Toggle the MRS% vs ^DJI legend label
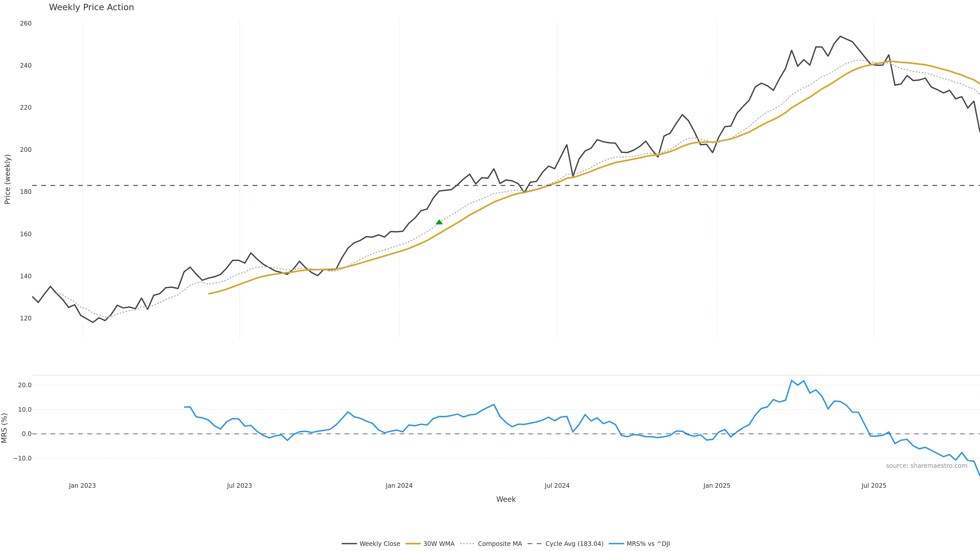This screenshot has width=980, height=551. 648,544
